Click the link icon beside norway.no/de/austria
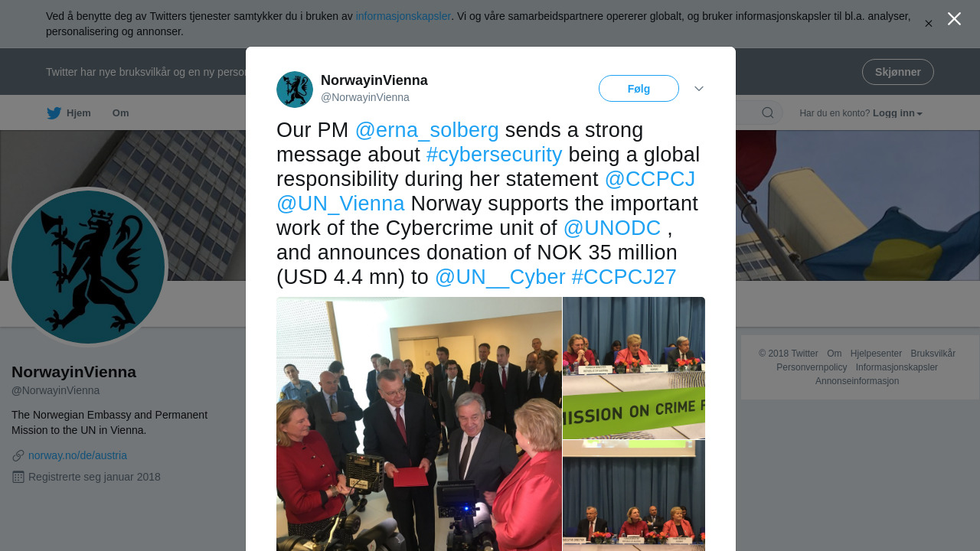The width and height of the screenshot is (980, 551). click(x=18, y=456)
